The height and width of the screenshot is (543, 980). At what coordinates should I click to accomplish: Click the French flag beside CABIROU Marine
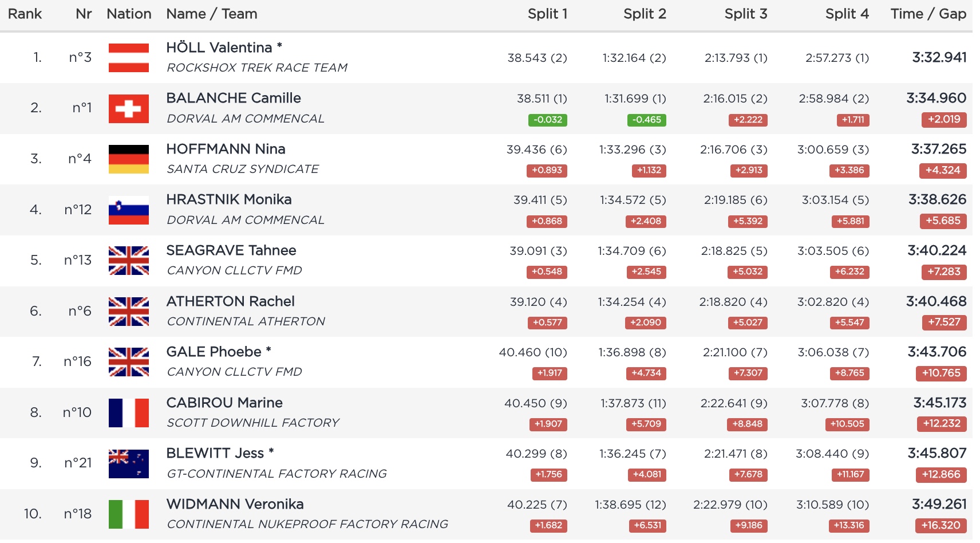click(x=128, y=413)
